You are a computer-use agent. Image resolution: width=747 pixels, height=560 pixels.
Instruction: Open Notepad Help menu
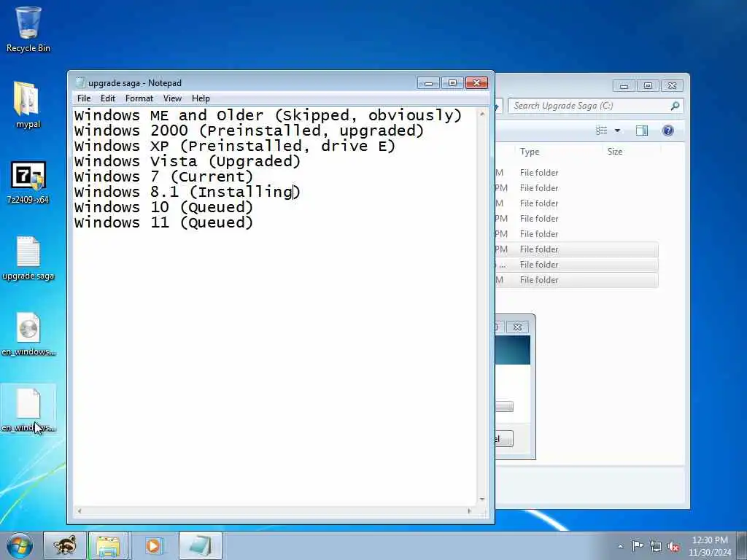tap(201, 98)
